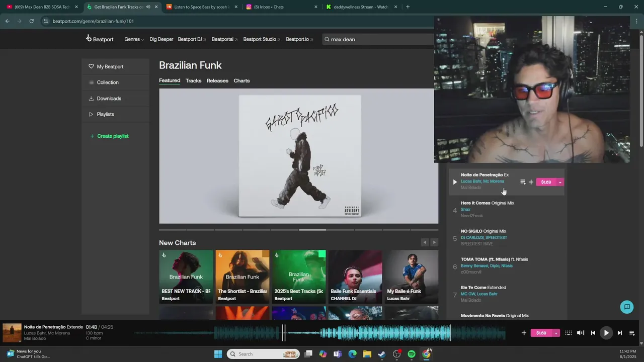Open the player queue list icon
Viewport: 644px width, 362px height.
[632, 333]
